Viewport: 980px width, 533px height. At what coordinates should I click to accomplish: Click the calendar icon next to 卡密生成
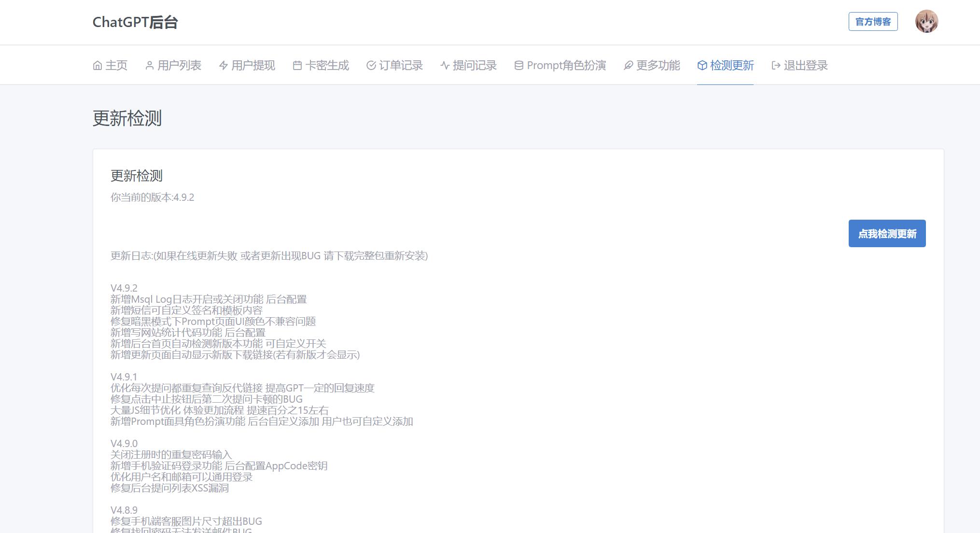[x=298, y=65]
